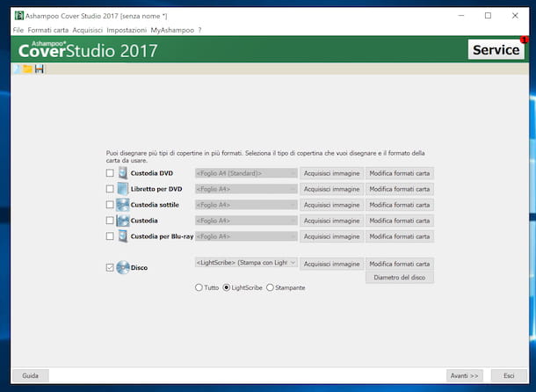Click the open folder toolbar icon
Screen dimensions: 536x392
coord(27,69)
